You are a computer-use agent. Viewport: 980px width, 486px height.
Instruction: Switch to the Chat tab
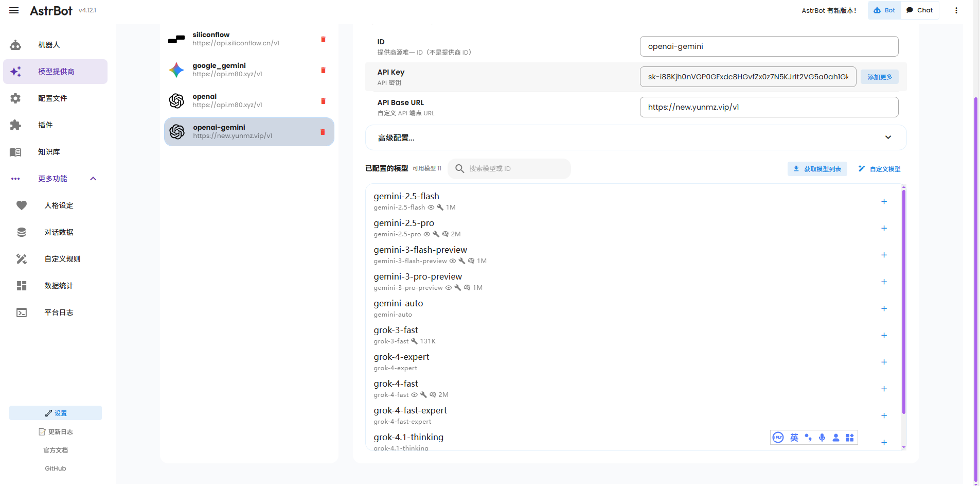tap(920, 10)
